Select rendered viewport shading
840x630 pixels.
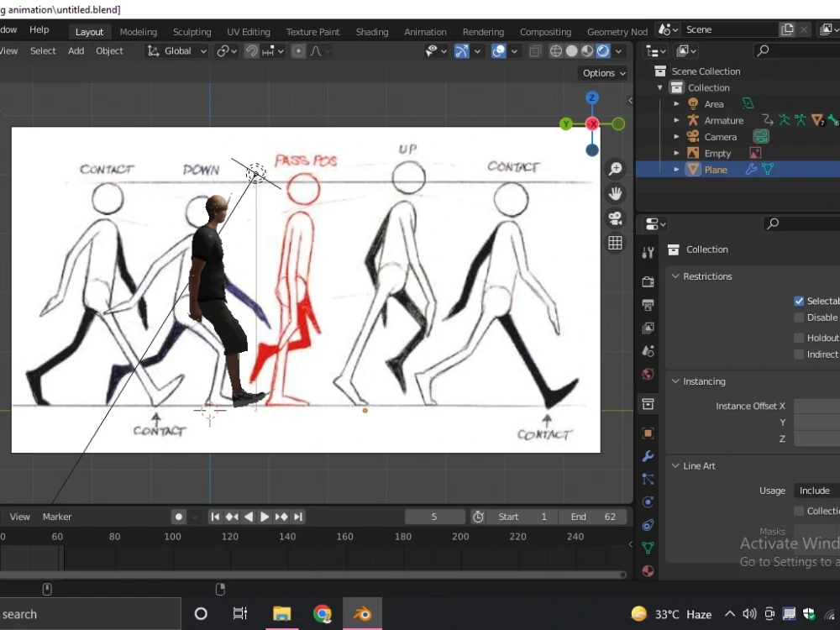(602, 51)
